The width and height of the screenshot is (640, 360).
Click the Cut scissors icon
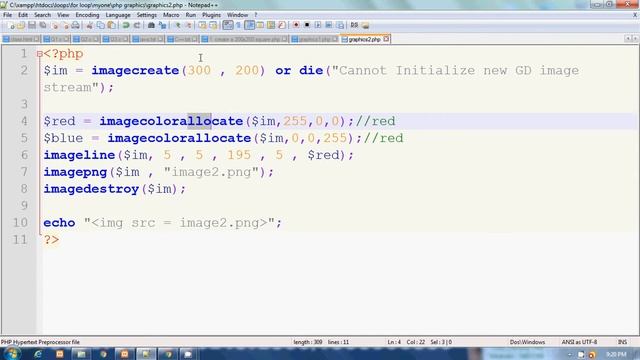(x=89, y=25)
